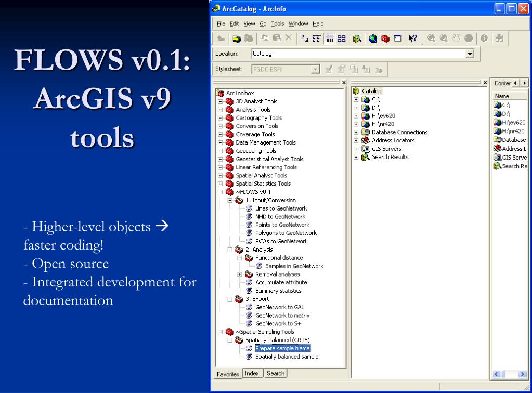Switch to the Index tab
The width and height of the screenshot is (532, 393).
click(x=252, y=373)
